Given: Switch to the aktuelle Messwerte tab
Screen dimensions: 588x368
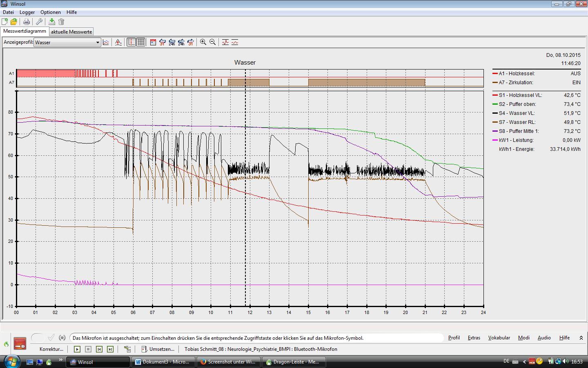Looking at the screenshot, I should click(71, 31).
